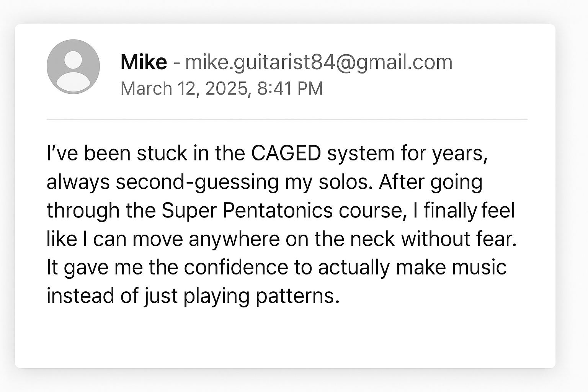The height and width of the screenshot is (392, 588).
Task: Click the first line starting with I've been
Action: click(267, 154)
